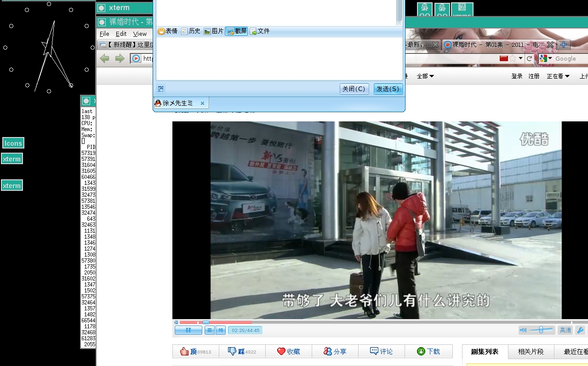The width and height of the screenshot is (588, 366).
Task: Close the 徐メ先生ミ chat tab
Action: 202,103
